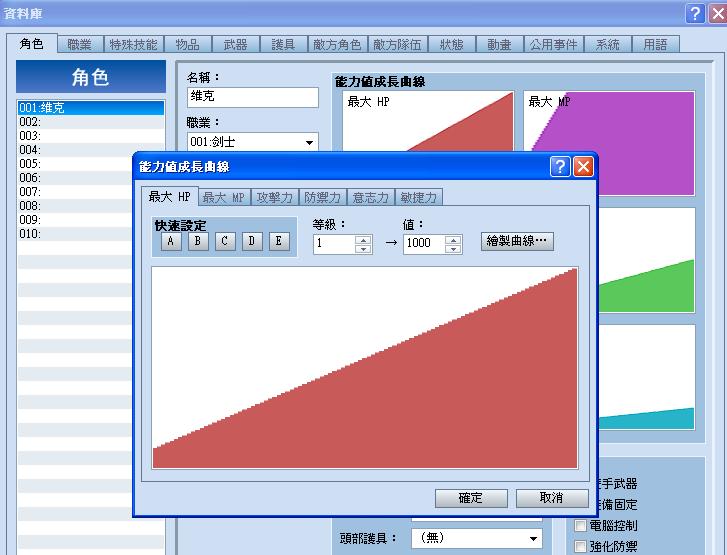
Task: Click the 值 value input field
Action: click(x=424, y=244)
